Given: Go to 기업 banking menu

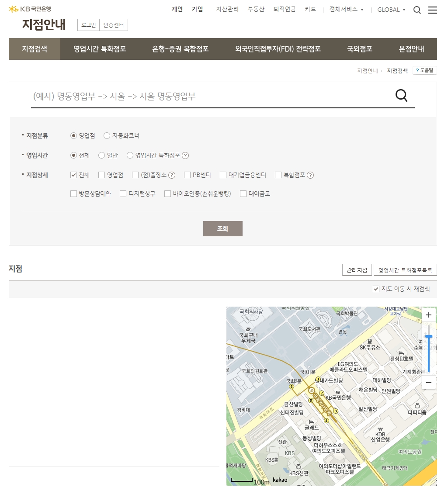Looking at the screenshot, I should coord(198,10).
